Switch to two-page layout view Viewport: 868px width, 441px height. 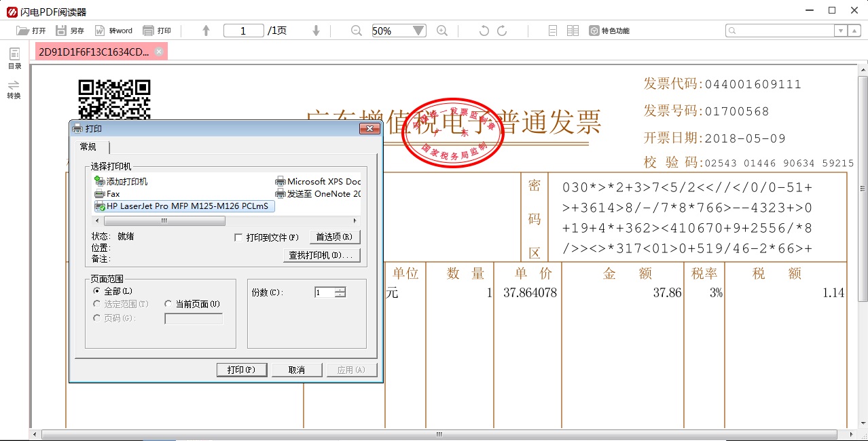tap(572, 30)
